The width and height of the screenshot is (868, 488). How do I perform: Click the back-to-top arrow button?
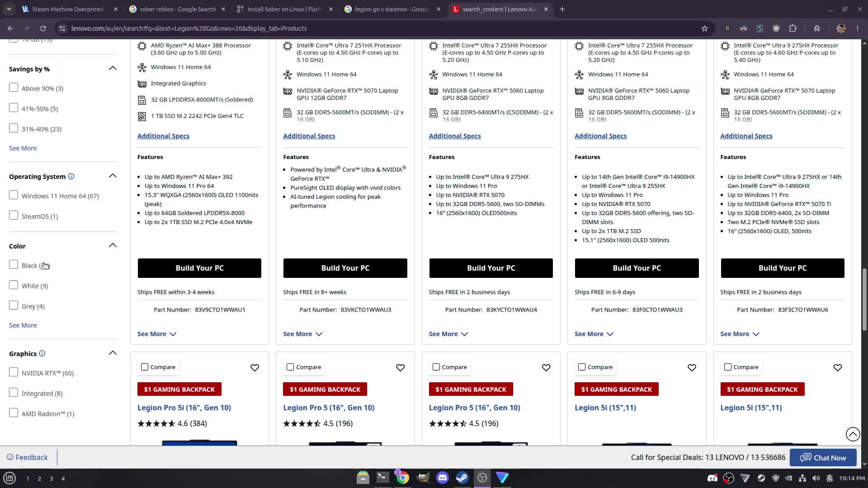click(853, 434)
